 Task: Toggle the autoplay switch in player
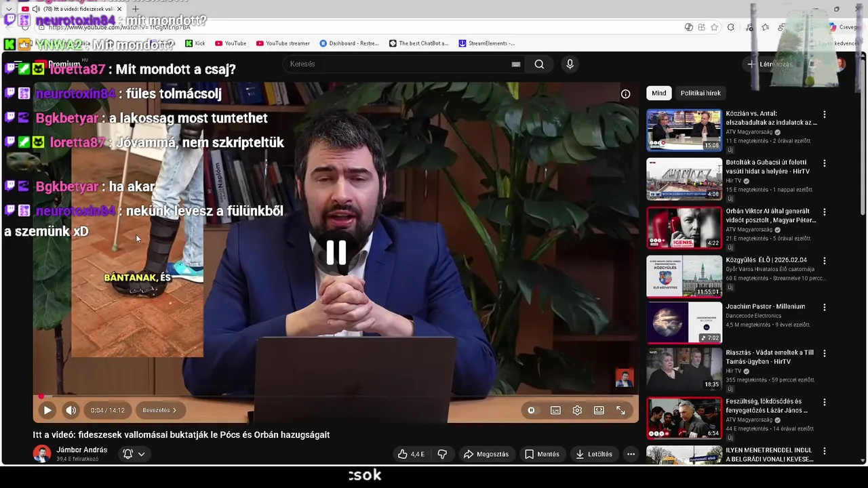coord(531,410)
